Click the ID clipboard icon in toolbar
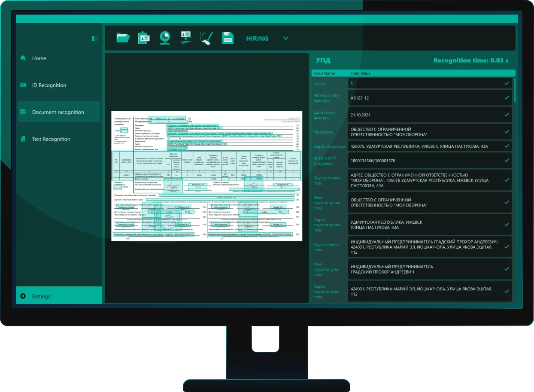 pyautogui.click(x=144, y=38)
